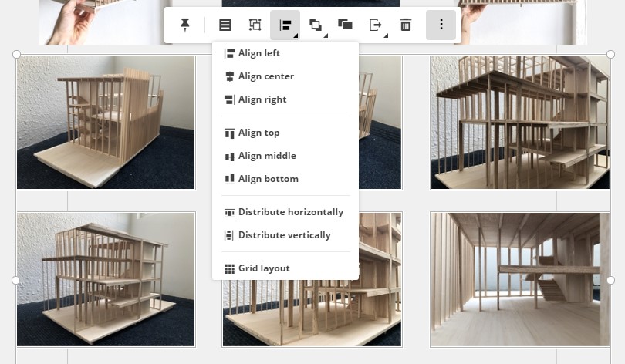Select Align center option

click(x=265, y=76)
